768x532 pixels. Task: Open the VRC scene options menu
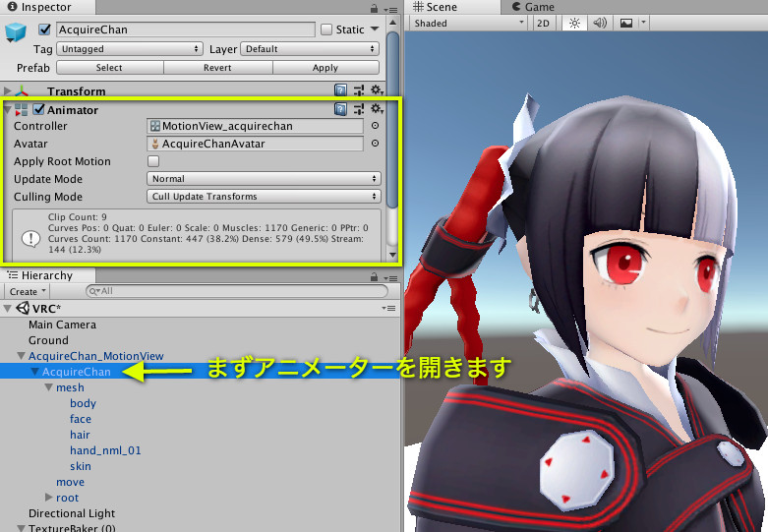(x=388, y=308)
